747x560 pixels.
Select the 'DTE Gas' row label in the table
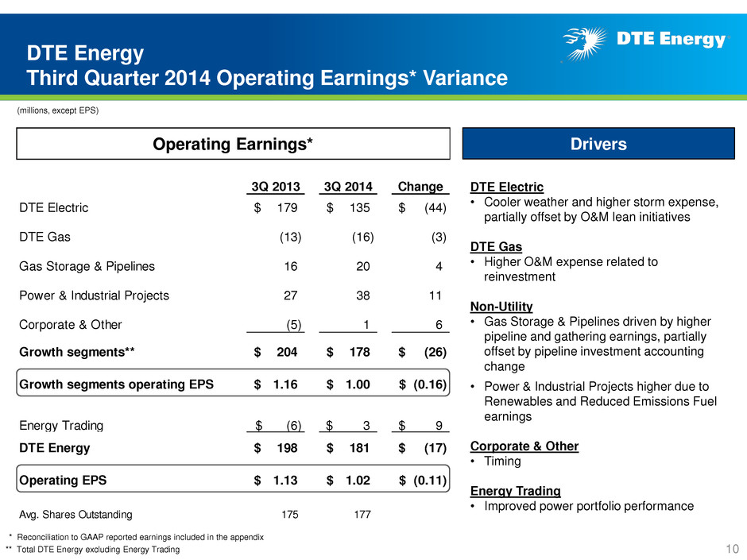click(45, 237)
